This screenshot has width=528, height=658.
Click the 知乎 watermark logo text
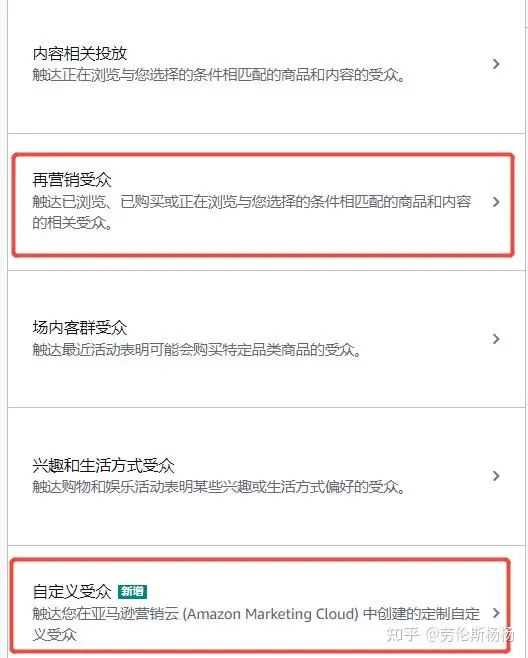point(403,634)
